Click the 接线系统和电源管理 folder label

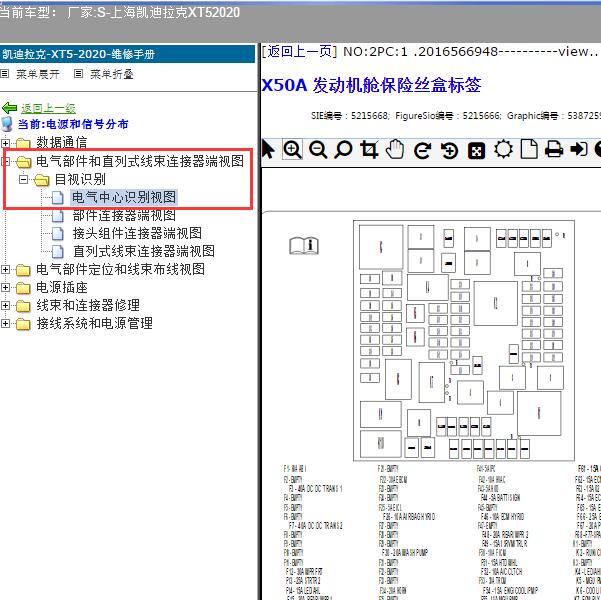click(94, 324)
